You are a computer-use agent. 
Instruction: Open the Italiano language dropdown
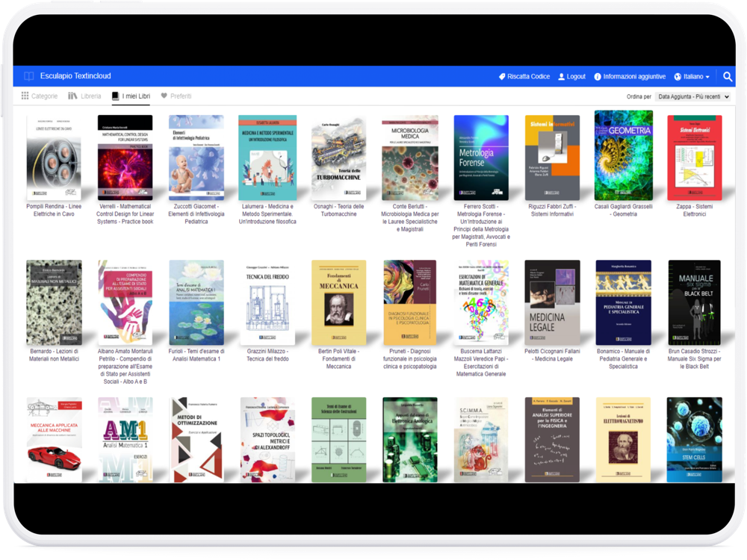(x=692, y=77)
